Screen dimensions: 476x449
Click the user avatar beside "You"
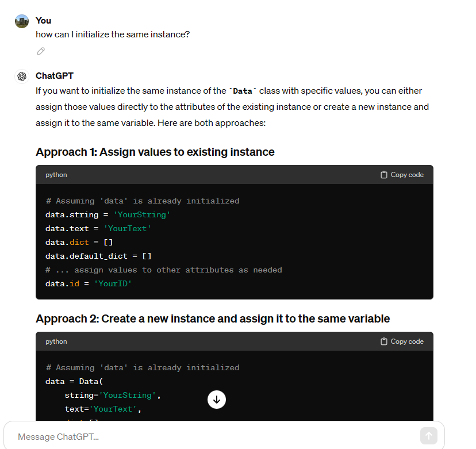[x=22, y=21]
